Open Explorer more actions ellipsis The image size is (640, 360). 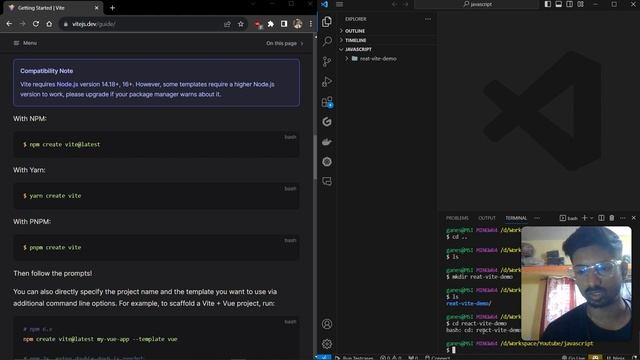428,19
